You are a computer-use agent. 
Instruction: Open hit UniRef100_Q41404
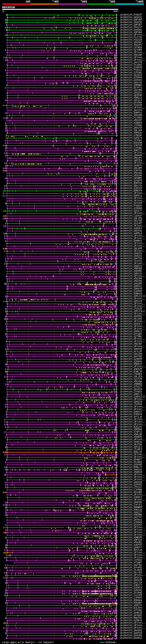[x=131, y=389]
